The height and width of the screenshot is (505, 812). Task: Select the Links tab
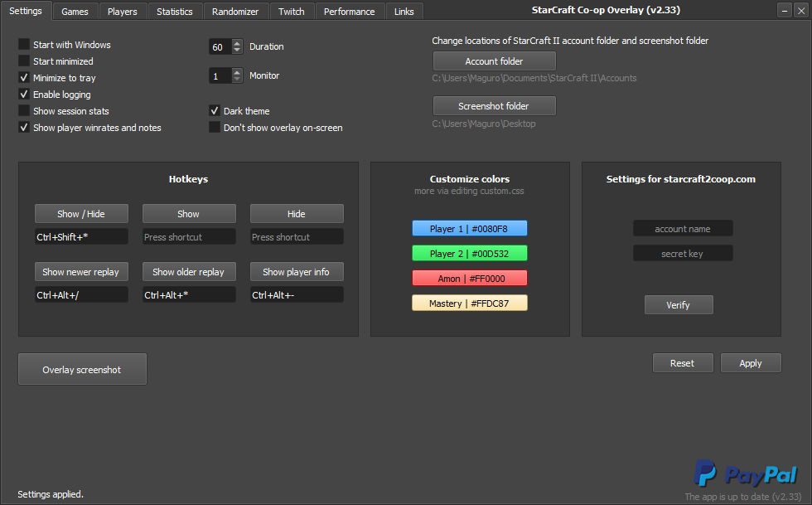click(x=404, y=12)
